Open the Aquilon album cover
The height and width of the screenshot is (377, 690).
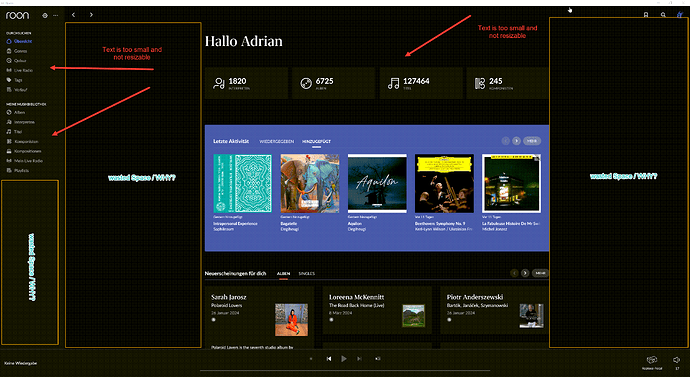[377, 183]
